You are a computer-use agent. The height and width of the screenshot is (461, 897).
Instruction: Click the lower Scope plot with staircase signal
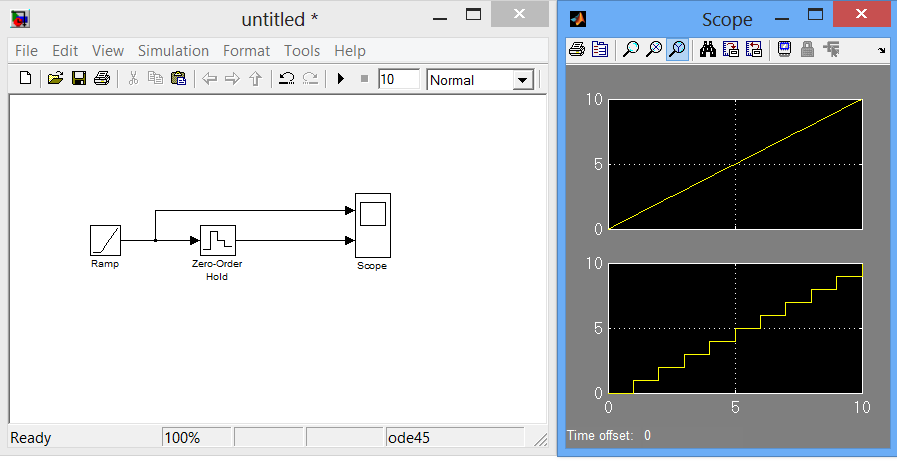(736, 328)
